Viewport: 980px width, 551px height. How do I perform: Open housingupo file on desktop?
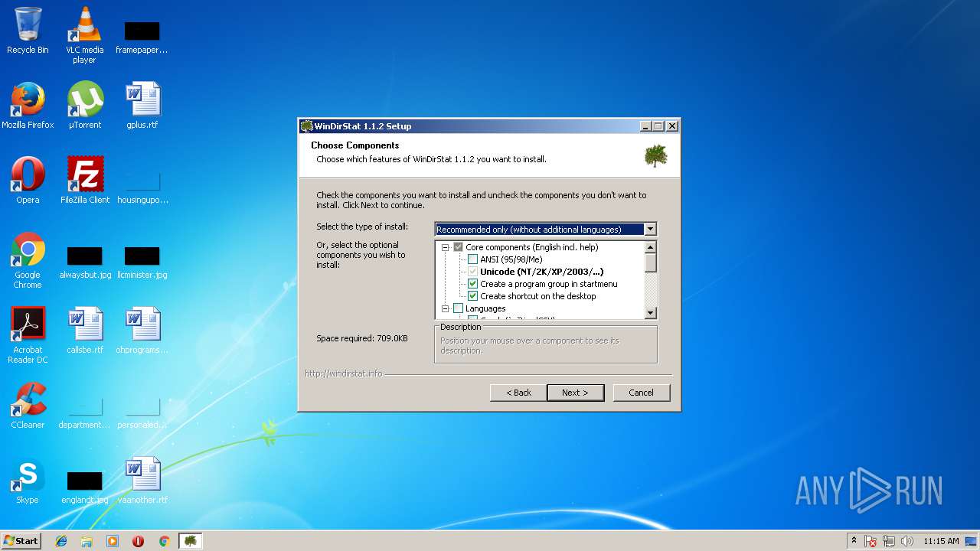coord(142,188)
